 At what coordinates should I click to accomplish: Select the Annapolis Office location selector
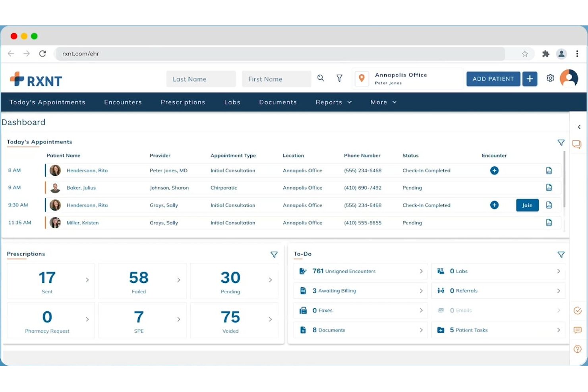click(408, 78)
